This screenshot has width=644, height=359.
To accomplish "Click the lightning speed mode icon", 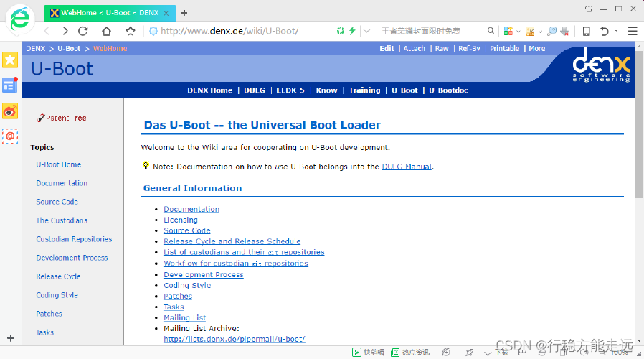I will click(352, 31).
